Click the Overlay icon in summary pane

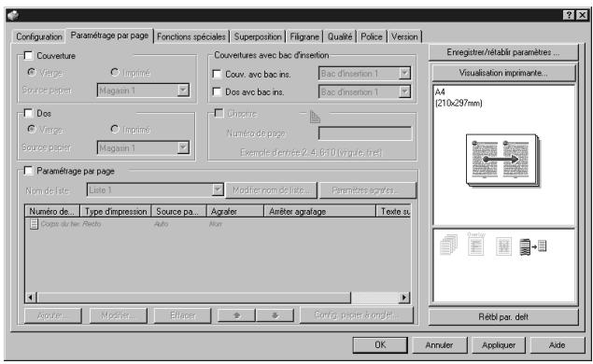(476, 244)
